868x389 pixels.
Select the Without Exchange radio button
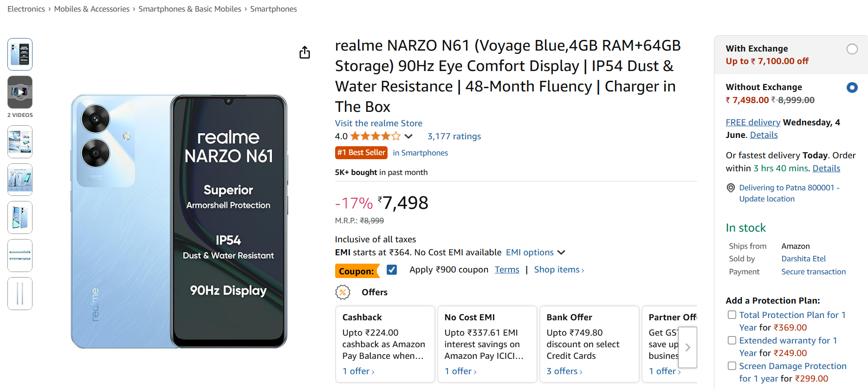852,87
